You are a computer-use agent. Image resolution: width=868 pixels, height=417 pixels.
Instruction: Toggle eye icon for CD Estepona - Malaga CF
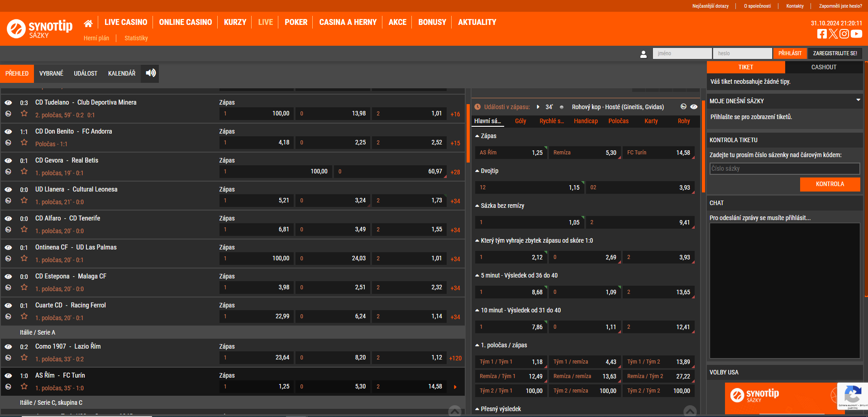coord(8,277)
